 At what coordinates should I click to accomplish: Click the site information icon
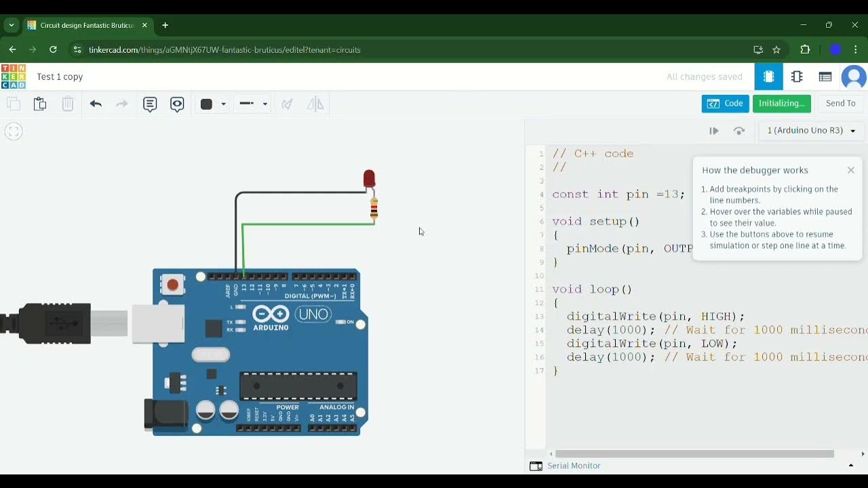[x=77, y=49]
